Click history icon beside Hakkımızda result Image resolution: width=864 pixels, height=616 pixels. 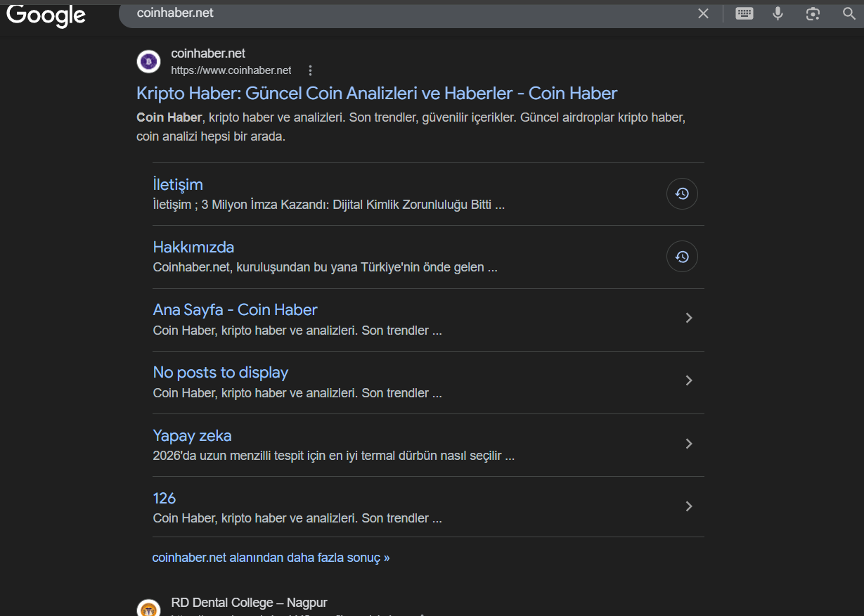tap(682, 257)
